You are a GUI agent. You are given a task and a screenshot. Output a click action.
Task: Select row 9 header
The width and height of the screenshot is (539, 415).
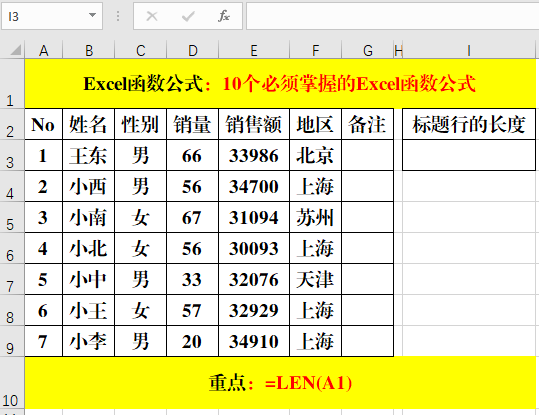tap(12, 341)
